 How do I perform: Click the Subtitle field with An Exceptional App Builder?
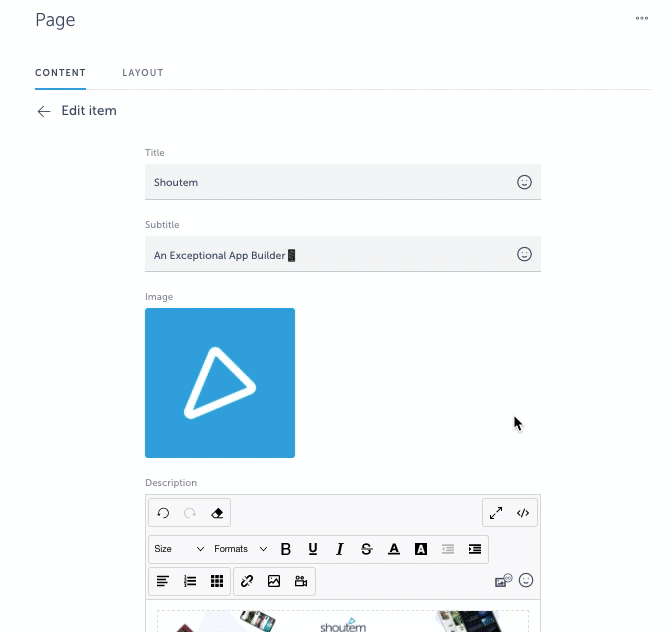click(x=342, y=254)
